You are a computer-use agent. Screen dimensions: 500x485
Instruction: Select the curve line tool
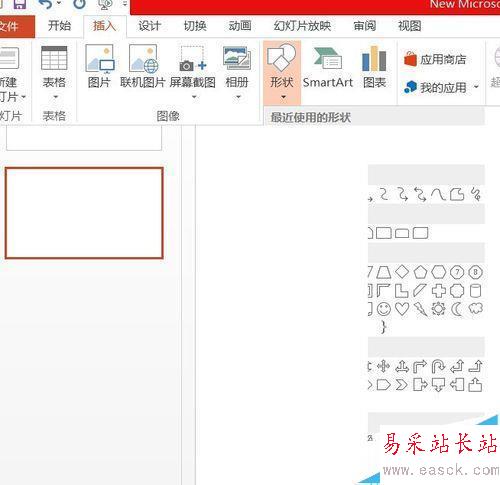pyautogui.click(x=438, y=194)
